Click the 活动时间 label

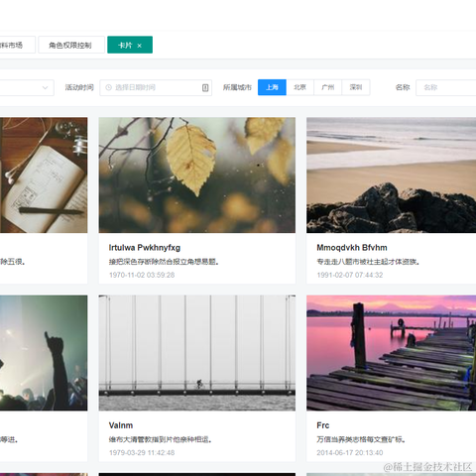(79, 87)
